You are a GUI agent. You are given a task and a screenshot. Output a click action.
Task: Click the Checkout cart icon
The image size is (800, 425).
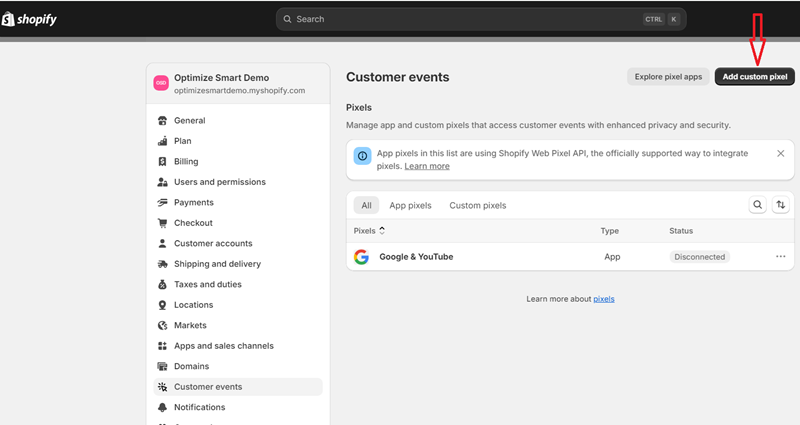(x=162, y=223)
